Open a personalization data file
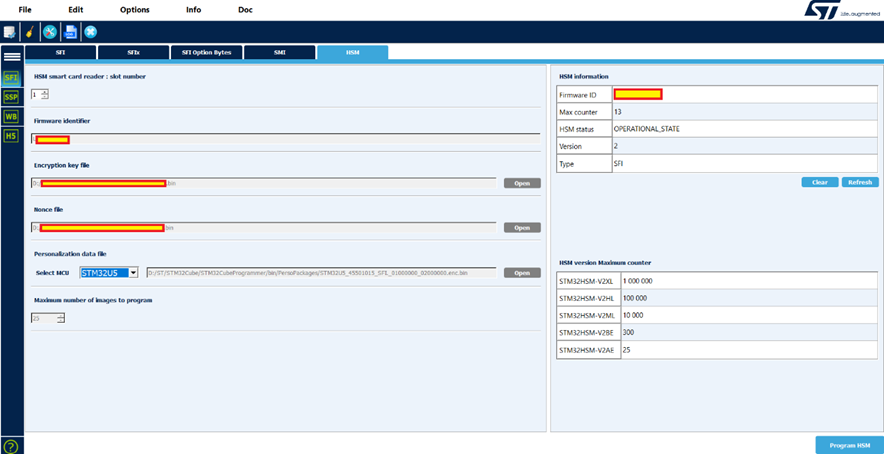The image size is (884, 454). [522, 273]
